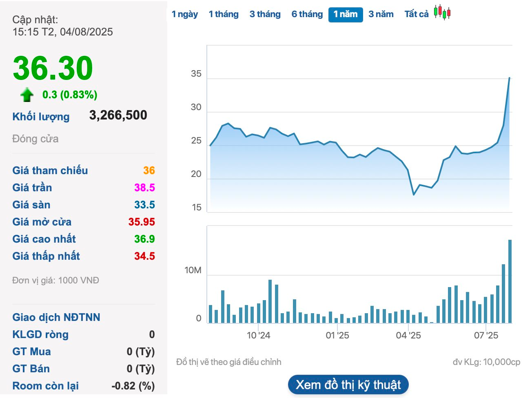Click the "Giá tham chiếu" reference label
This screenshot has height=398, width=532.
(50, 170)
